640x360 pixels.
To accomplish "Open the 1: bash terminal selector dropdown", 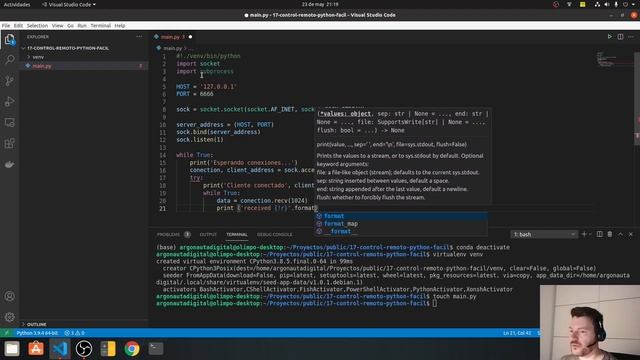I will [x=544, y=234].
